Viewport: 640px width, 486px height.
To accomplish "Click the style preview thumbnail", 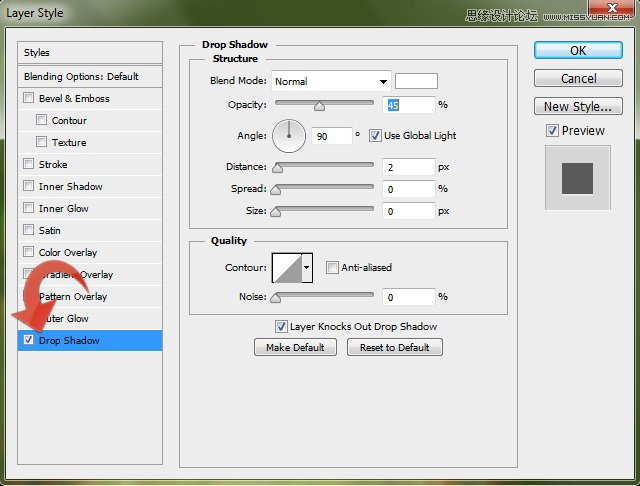I will pyautogui.click(x=578, y=178).
